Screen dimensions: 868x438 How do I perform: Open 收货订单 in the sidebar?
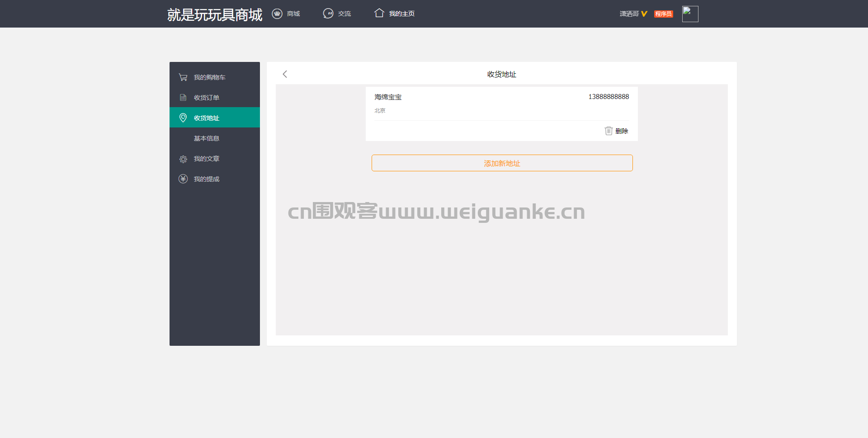[x=207, y=98]
